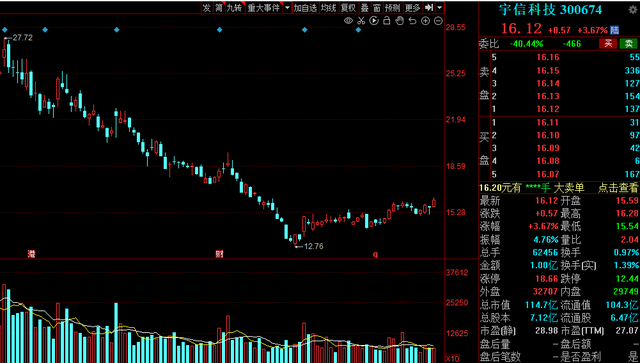Viewport: 640px width, 363px height.
Task: Click the 加自选 button
Action: (x=306, y=8)
